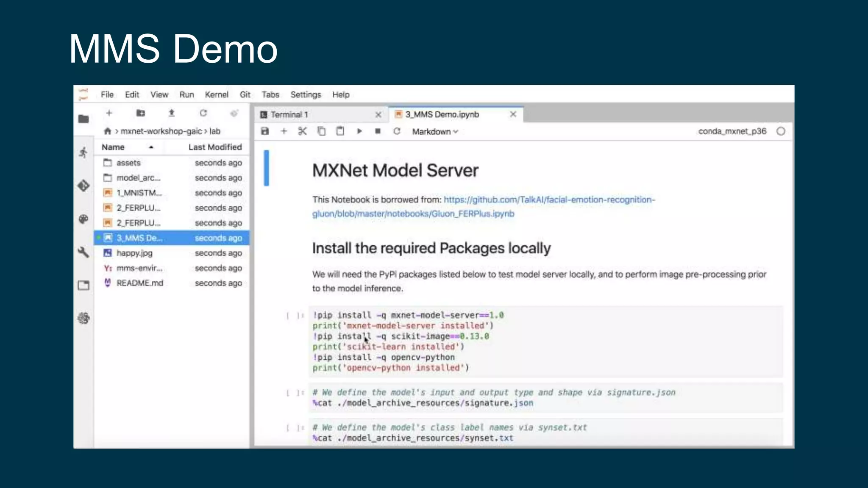
Task: Cut the selected cell
Action: (302, 131)
